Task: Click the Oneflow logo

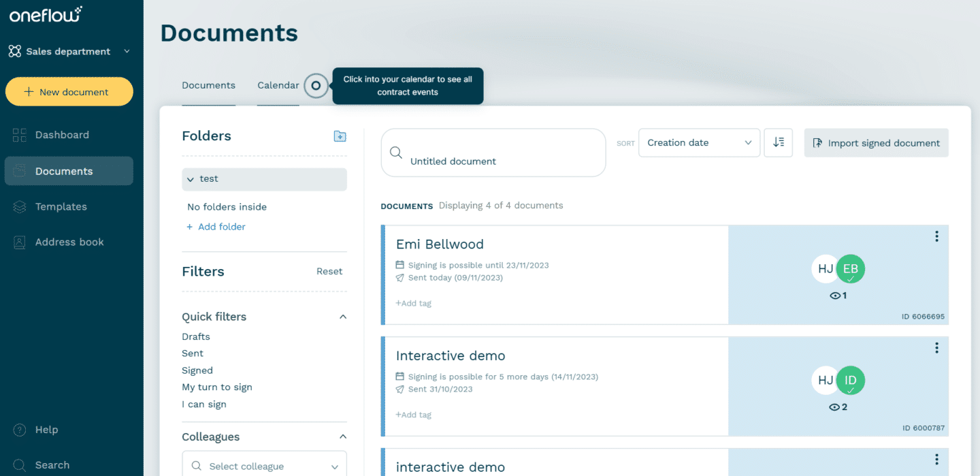Action: pos(45,14)
